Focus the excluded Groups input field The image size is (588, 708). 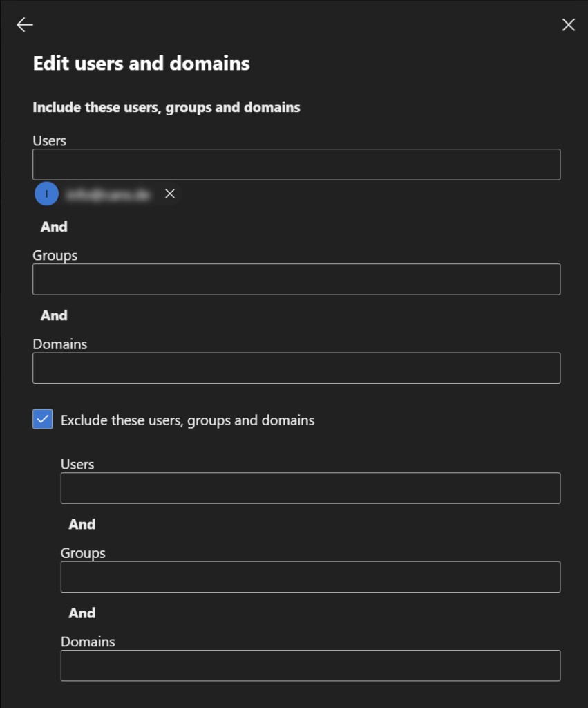pos(310,577)
